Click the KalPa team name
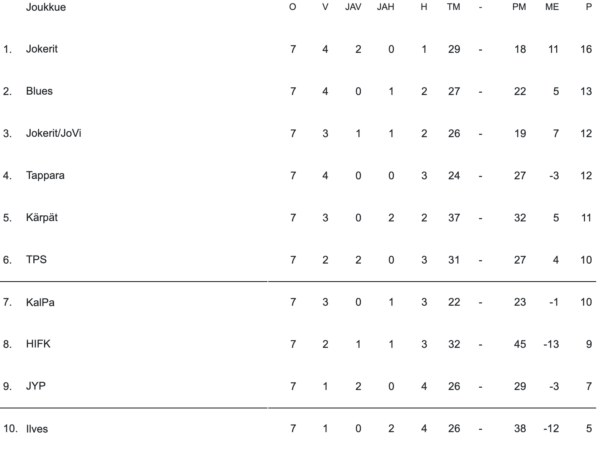 (x=41, y=301)
